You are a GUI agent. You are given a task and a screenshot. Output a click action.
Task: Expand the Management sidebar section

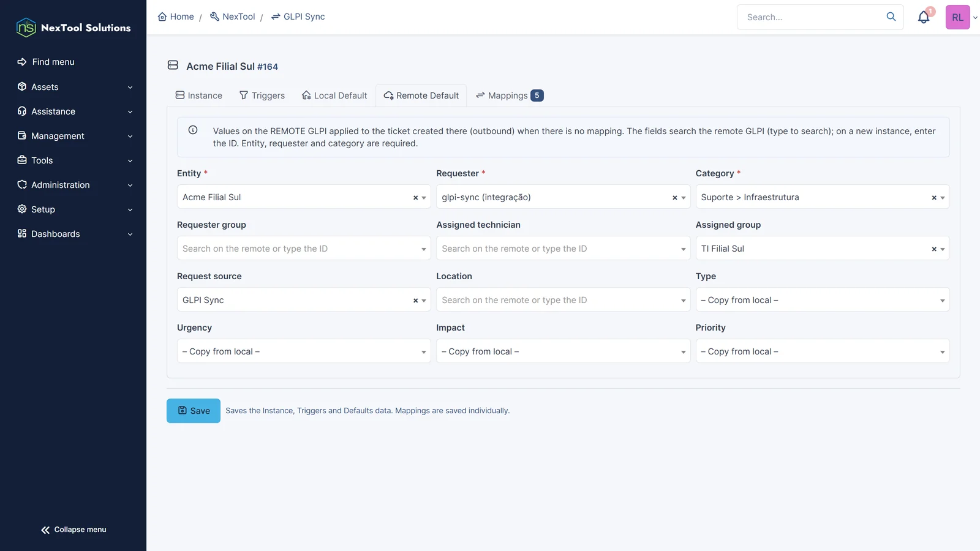pyautogui.click(x=73, y=136)
